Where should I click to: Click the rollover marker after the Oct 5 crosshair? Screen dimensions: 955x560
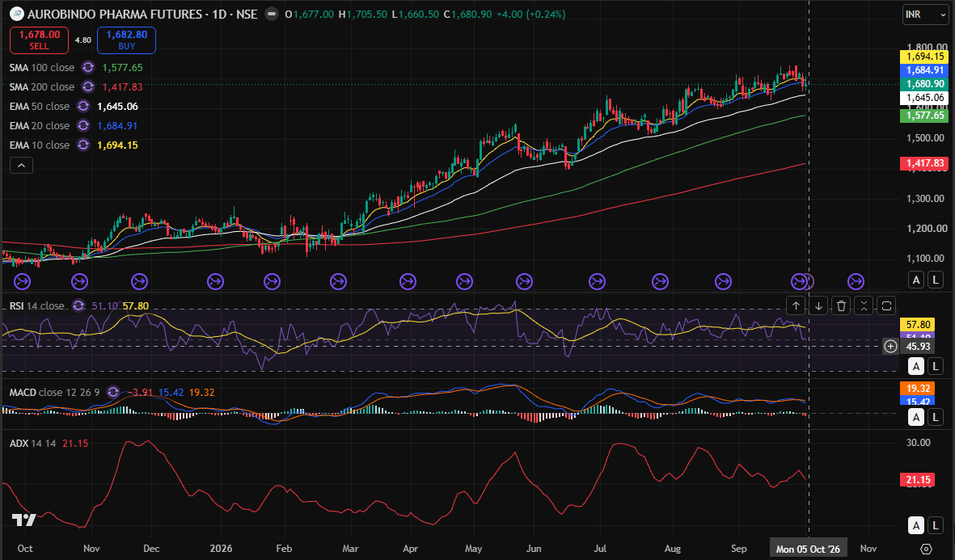tap(856, 281)
